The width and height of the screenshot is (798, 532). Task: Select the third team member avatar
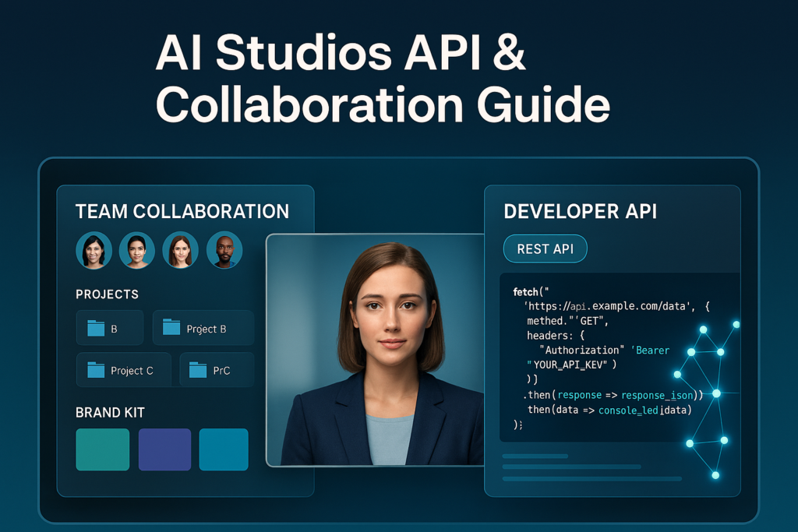click(x=181, y=251)
